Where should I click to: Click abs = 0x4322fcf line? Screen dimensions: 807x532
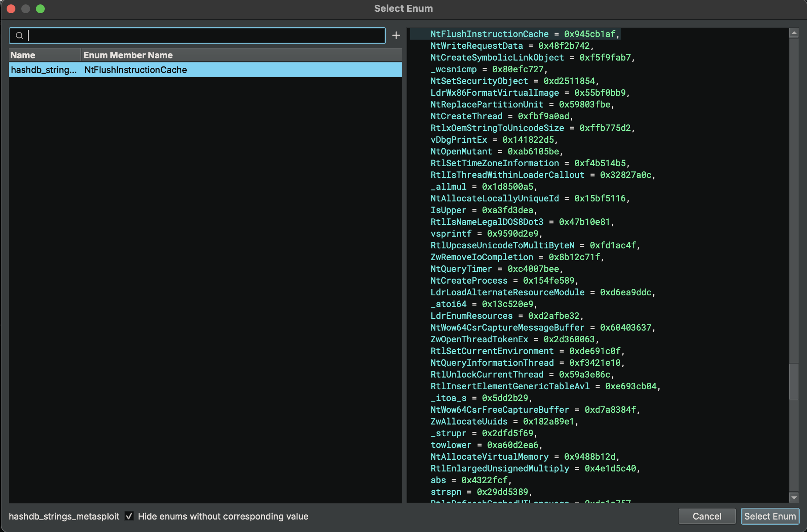[x=471, y=480]
